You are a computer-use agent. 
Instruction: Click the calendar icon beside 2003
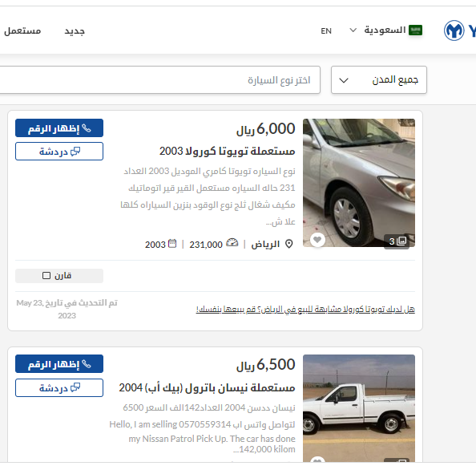[172, 244]
